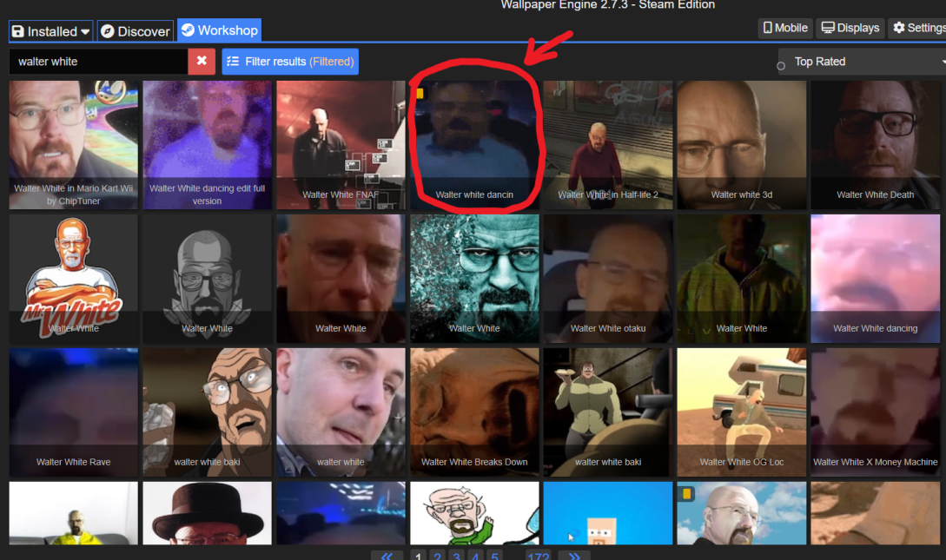Focus the 'walter white' search field
The height and width of the screenshot is (560, 946).
98,62
